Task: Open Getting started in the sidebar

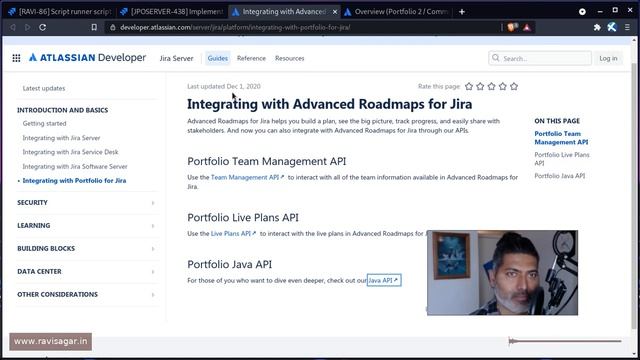Action: tap(44, 123)
